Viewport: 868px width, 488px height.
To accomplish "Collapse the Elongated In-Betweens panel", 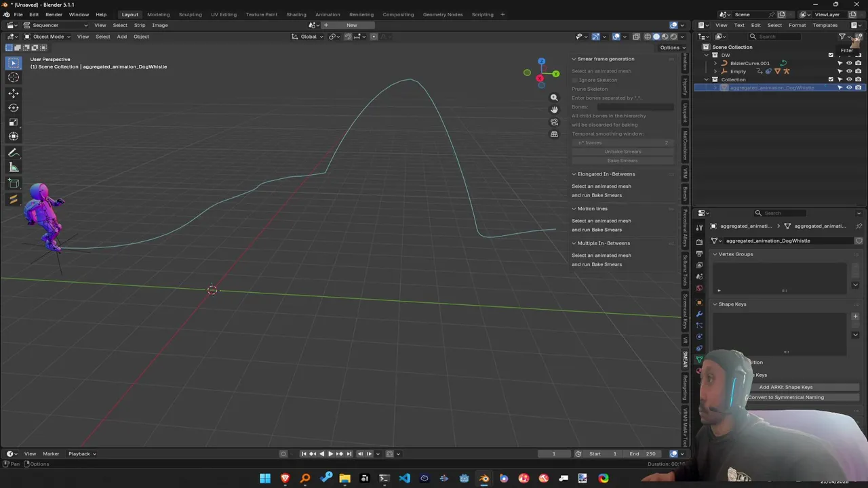I will tap(574, 174).
